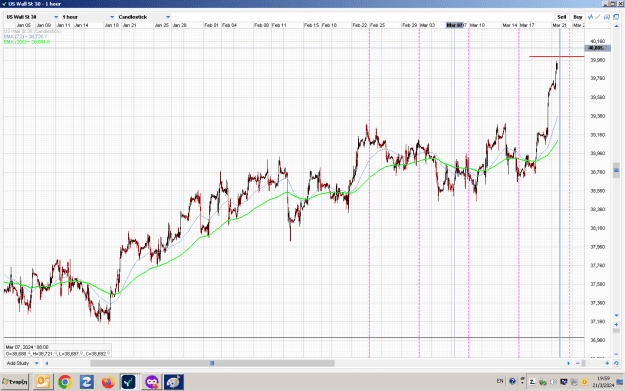625x391 pixels.
Task: Click the EN language indicator
Action: 500,381
